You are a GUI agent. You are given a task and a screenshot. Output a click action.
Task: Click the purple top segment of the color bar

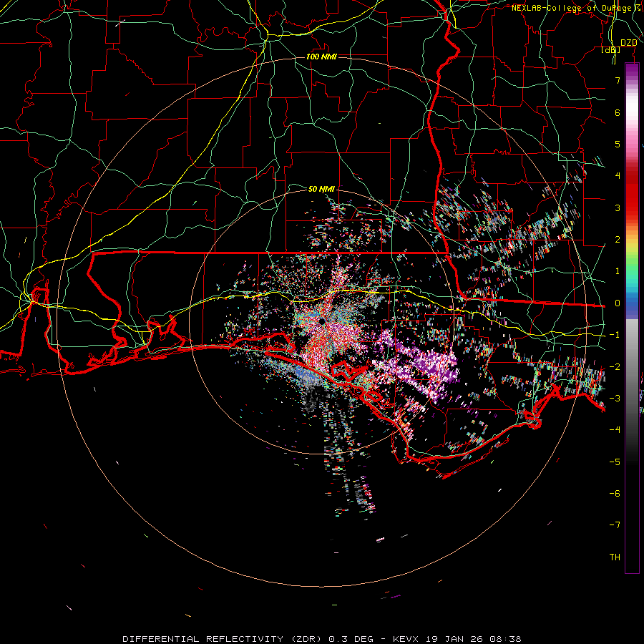(x=632, y=71)
